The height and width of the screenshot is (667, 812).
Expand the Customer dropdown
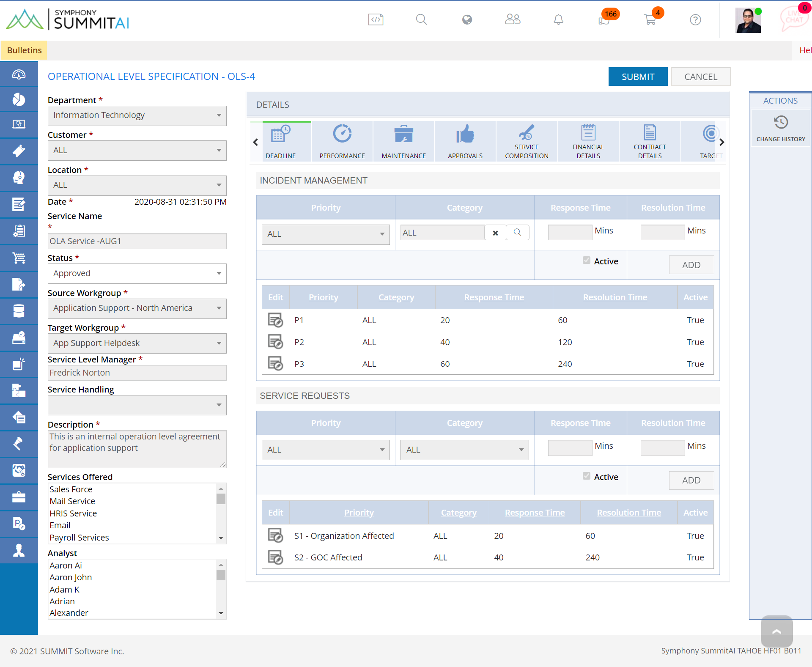pos(137,151)
